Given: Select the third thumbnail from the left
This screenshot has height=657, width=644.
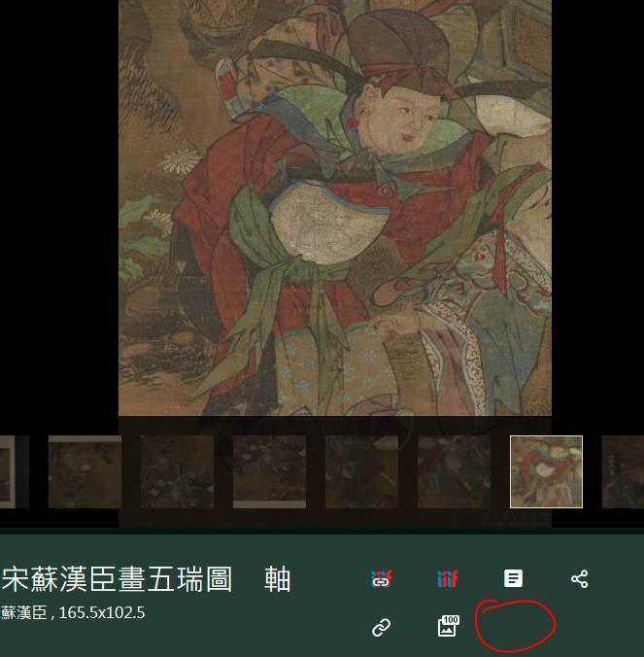Looking at the screenshot, I should (177, 471).
